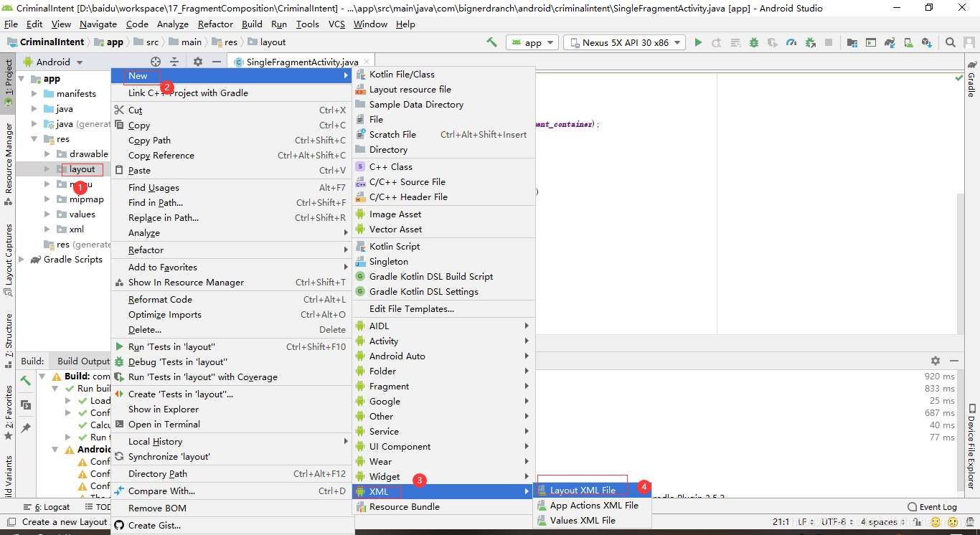Click the user account avatar icon

pos(969,42)
